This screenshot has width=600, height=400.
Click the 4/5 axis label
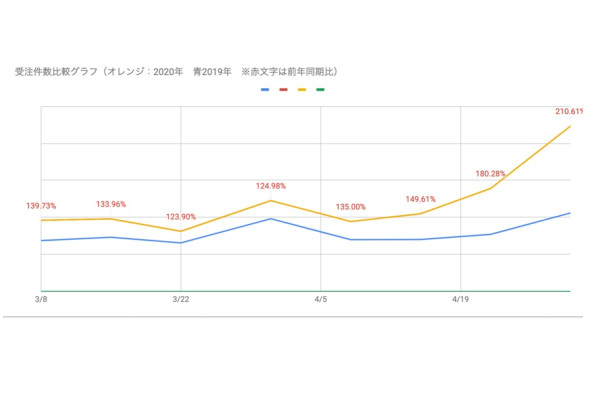point(320,298)
